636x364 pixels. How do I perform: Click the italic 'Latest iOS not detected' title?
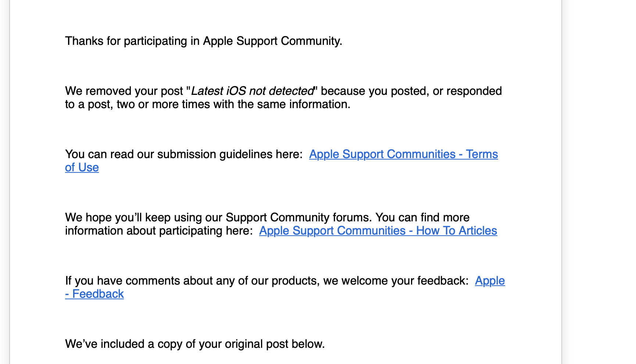[x=253, y=91]
